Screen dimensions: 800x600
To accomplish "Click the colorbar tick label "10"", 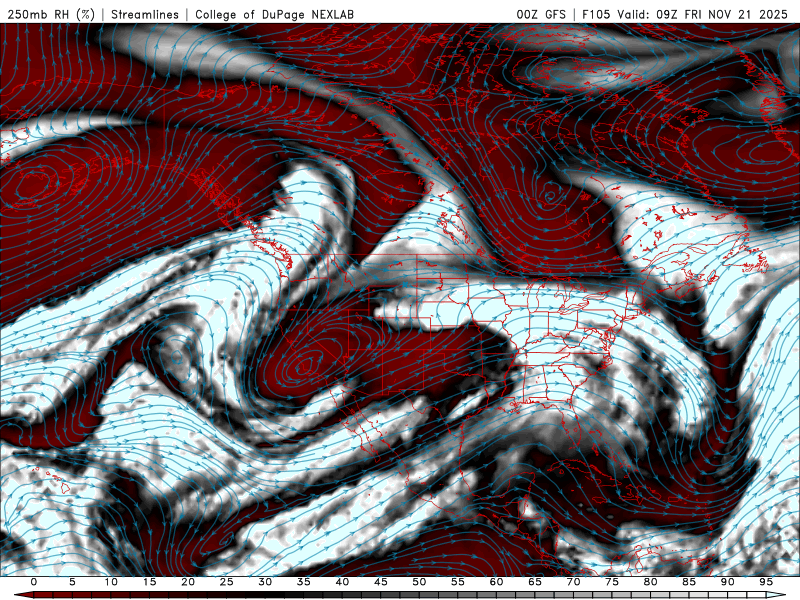I will point(111,582).
